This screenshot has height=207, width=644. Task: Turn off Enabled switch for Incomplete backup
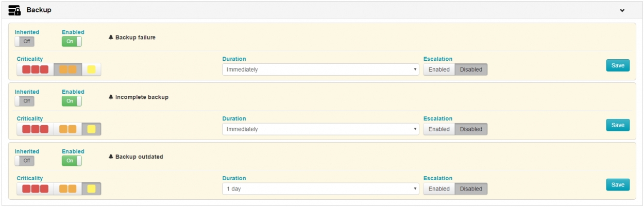pyautogui.click(x=72, y=101)
